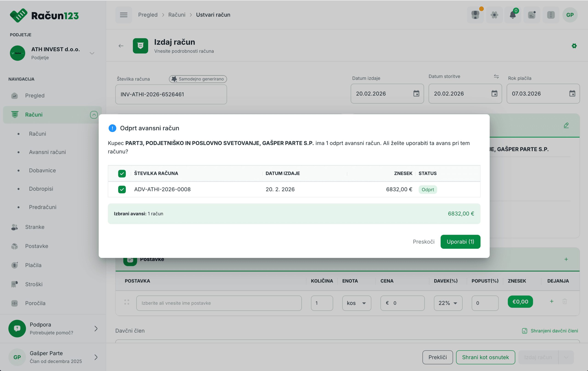This screenshot has height=371, width=588.
Task: Toggle the select-all checkbox in table header
Action: 122,174
